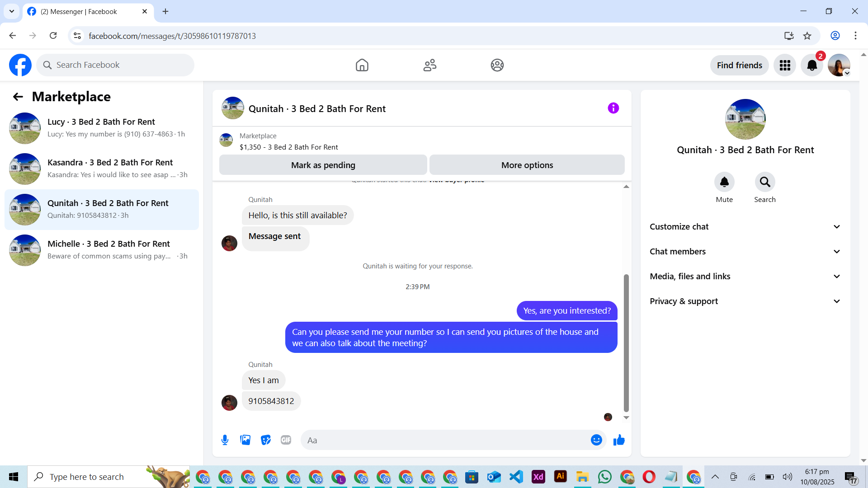868x488 pixels.
Task: Click the chat message scrollbar
Action: point(626,343)
